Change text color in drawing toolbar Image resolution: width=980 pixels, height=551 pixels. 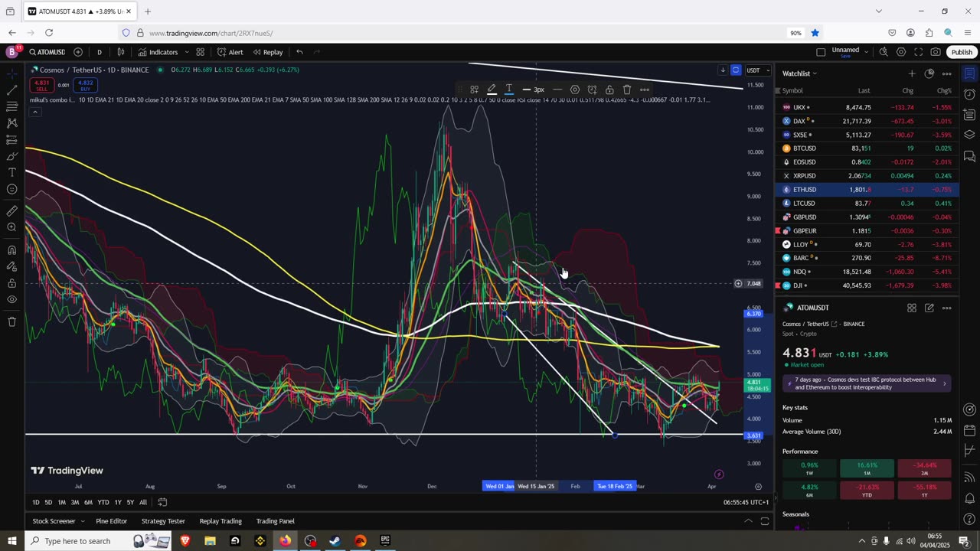coord(509,90)
